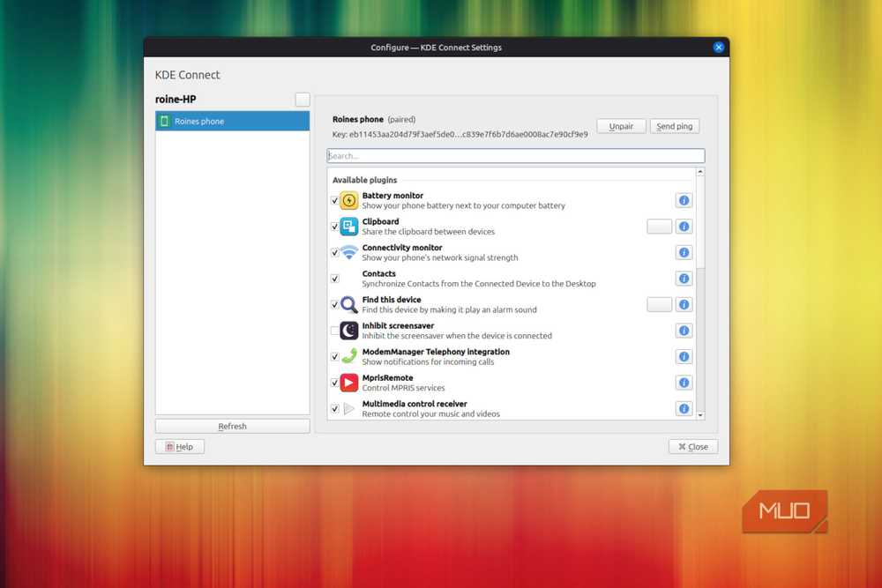This screenshot has width=882, height=588.
Task: Click 'Control MPRIS services' description
Action: click(x=403, y=388)
